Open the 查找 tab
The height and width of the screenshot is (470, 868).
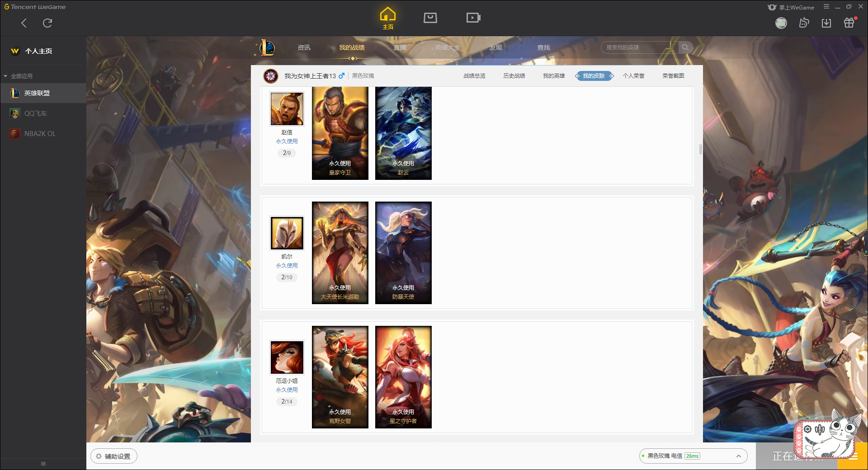pos(543,47)
